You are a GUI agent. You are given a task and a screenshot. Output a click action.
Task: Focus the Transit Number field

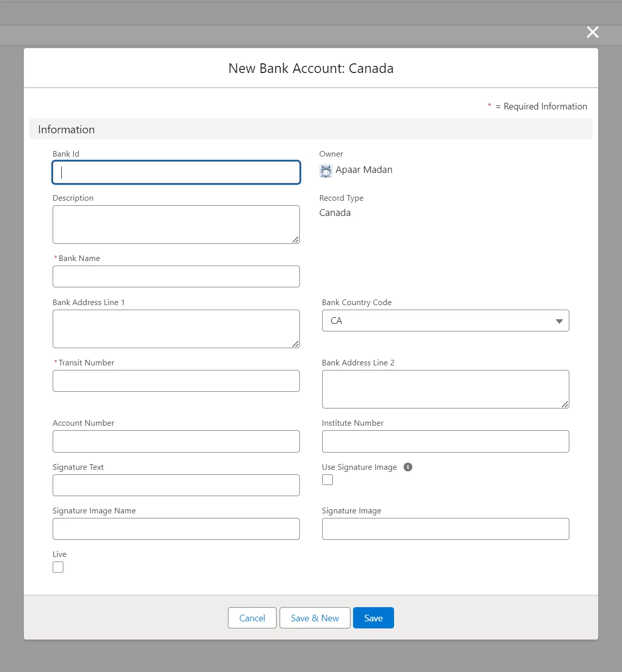point(176,381)
